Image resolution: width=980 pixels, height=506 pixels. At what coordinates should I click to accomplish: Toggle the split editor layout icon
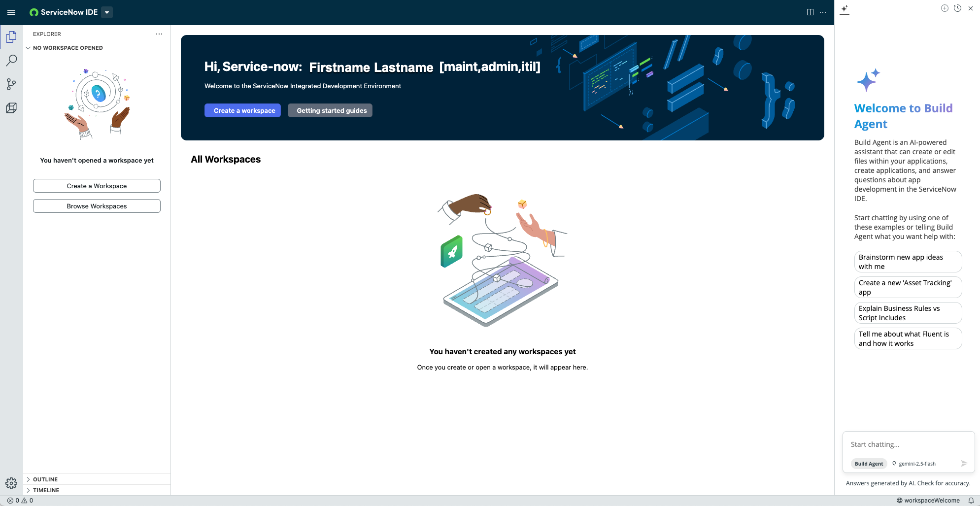point(810,12)
